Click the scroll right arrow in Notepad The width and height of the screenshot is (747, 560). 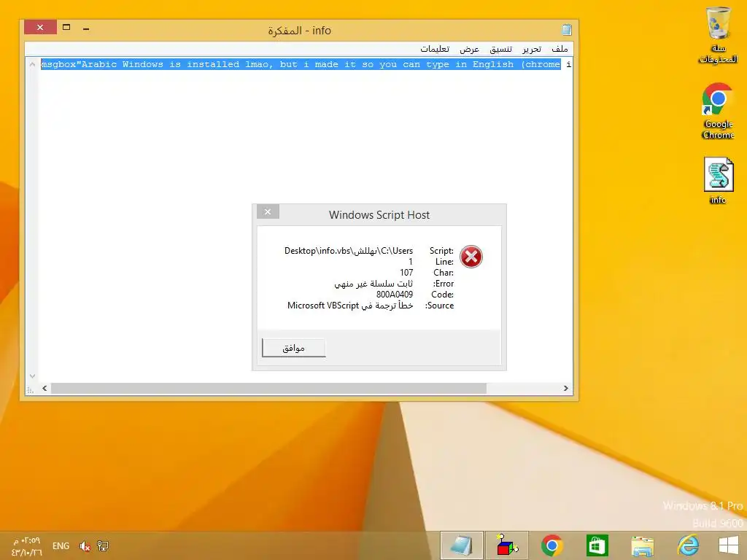[565, 388]
